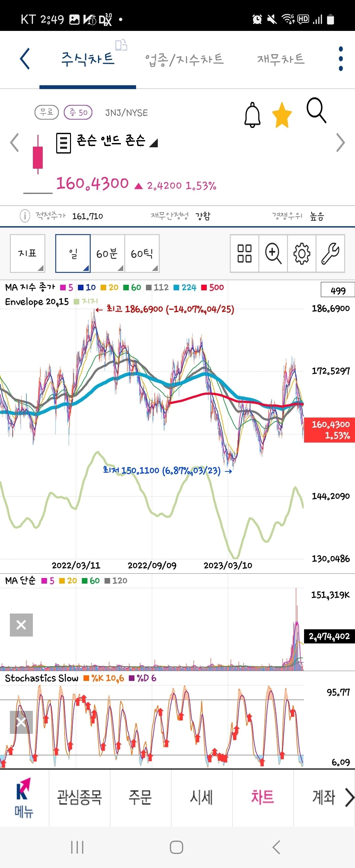Open chart settings gear icon
This screenshot has width=355, height=868.
[x=302, y=253]
